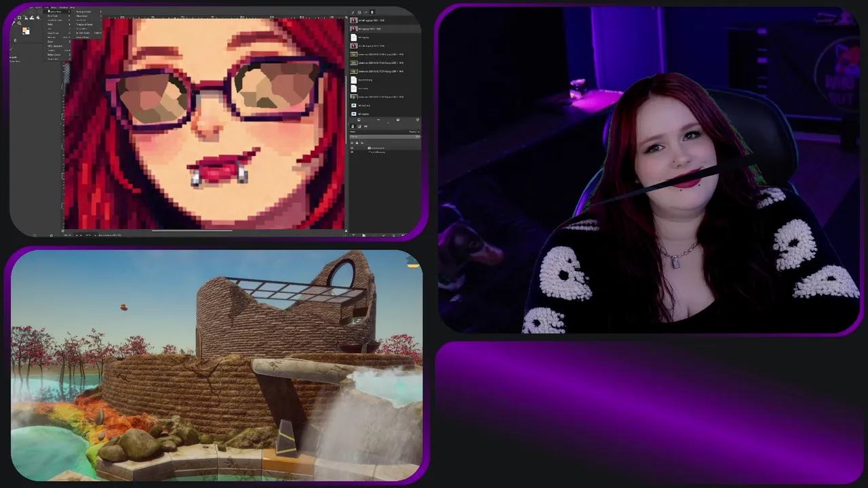Open canvas navigation icon at bottom-right corner
This screenshot has height=488, width=868.
click(347, 231)
